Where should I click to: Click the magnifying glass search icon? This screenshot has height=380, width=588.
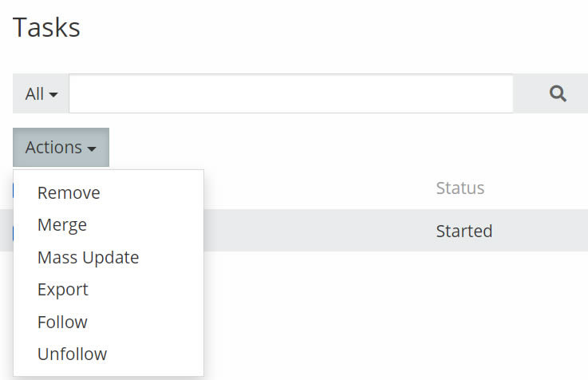(558, 94)
